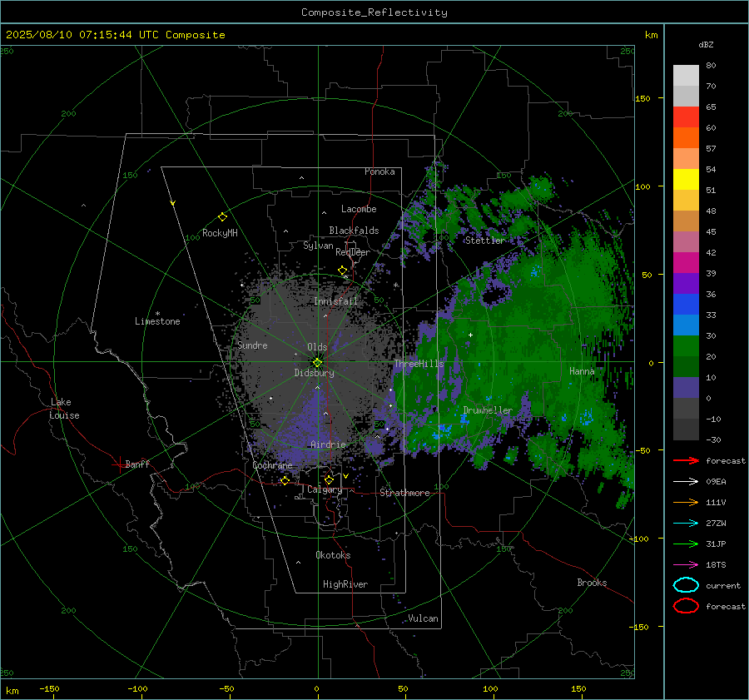Click the light gray 80 dBZ color swatch
The width and height of the screenshot is (749, 700).
(686, 75)
